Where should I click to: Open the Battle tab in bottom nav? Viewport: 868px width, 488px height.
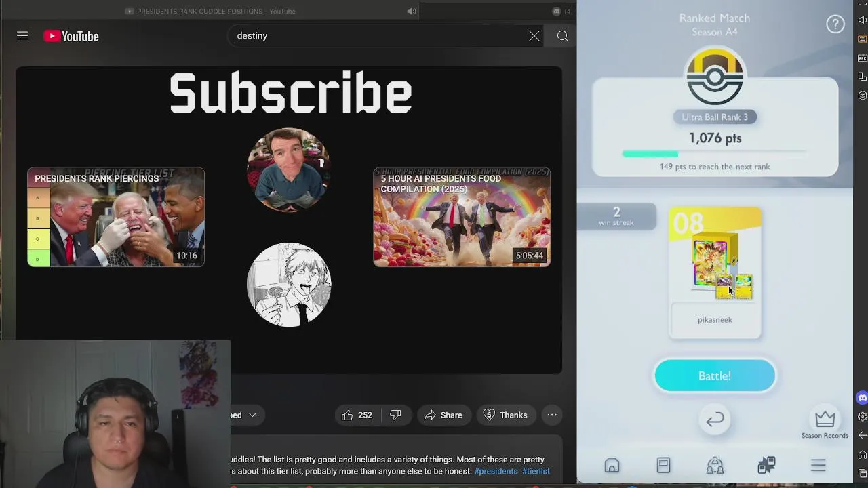coord(766,465)
